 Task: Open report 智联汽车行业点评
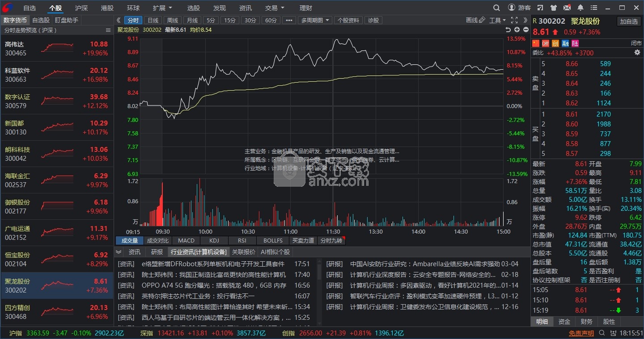point(424,296)
